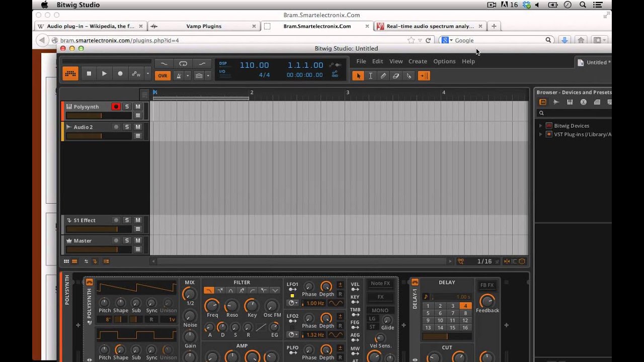The width and height of the screenshot is (644, 362).
Task: Open the LFO1 sync mode dropdown
Action: click(292, 303)
